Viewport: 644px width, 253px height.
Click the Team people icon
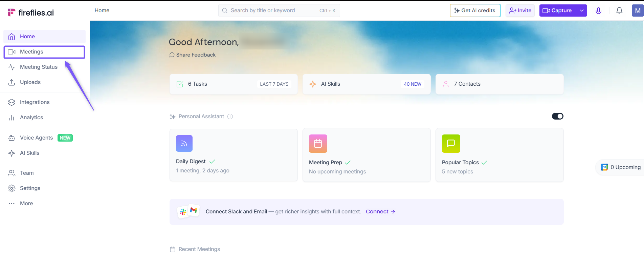click(12, 173)
